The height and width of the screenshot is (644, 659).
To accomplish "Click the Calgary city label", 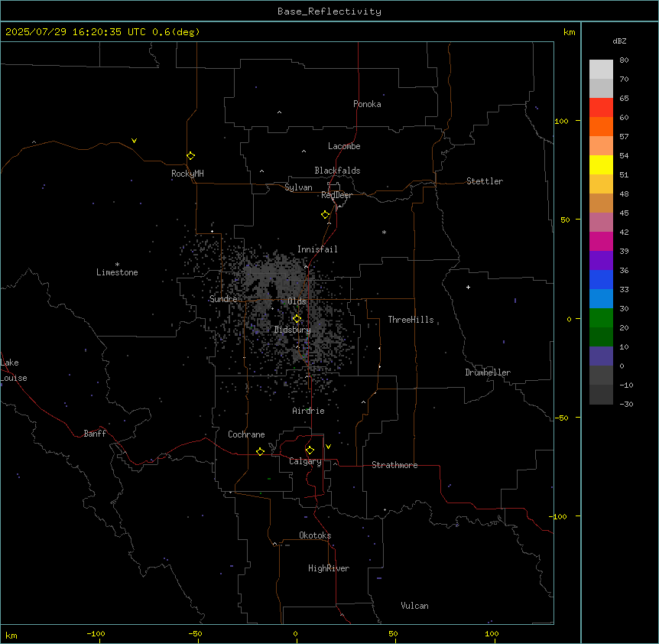I will click(x=305, y=461).
